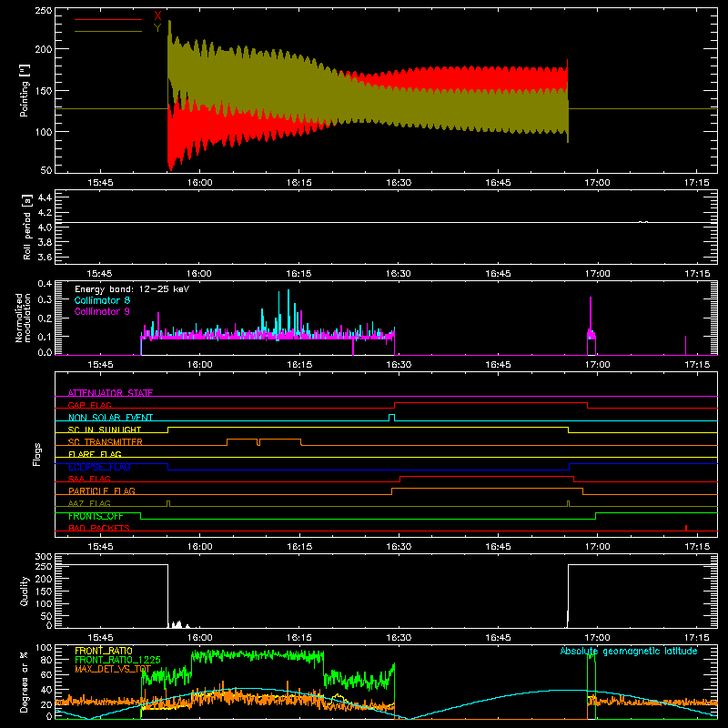
Task: Click the 'Flags' axis title
Action: click(x=36, y=454)
